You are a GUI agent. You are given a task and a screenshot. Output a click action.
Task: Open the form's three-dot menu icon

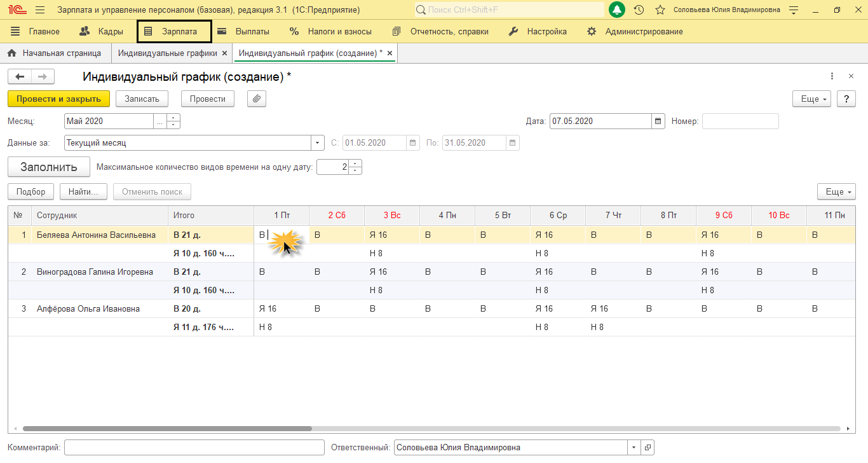832,76
